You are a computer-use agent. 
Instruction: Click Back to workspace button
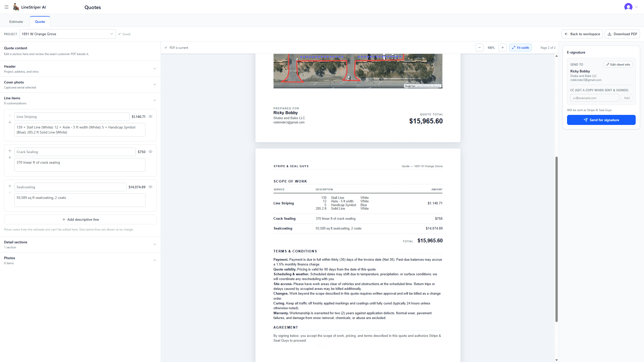[582, 34]
